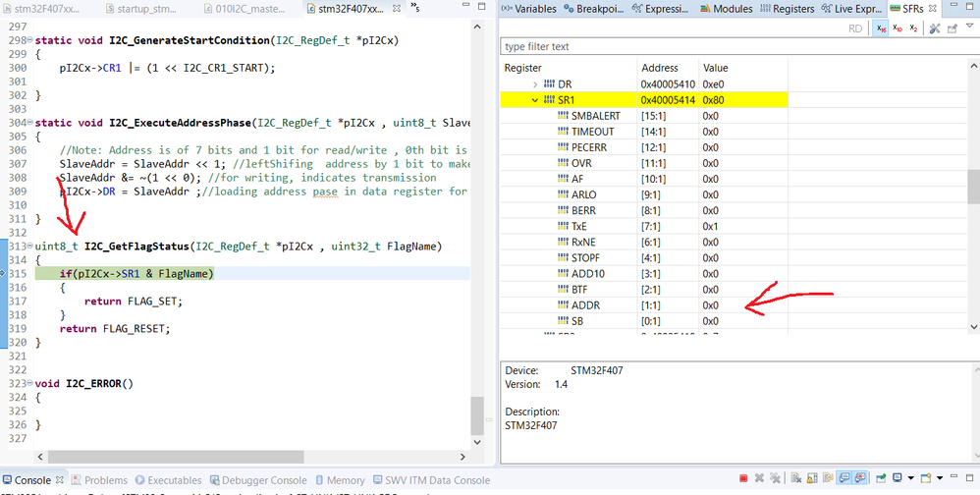
Task: Open SFR settings wrench icon
Action: (935, 28)
